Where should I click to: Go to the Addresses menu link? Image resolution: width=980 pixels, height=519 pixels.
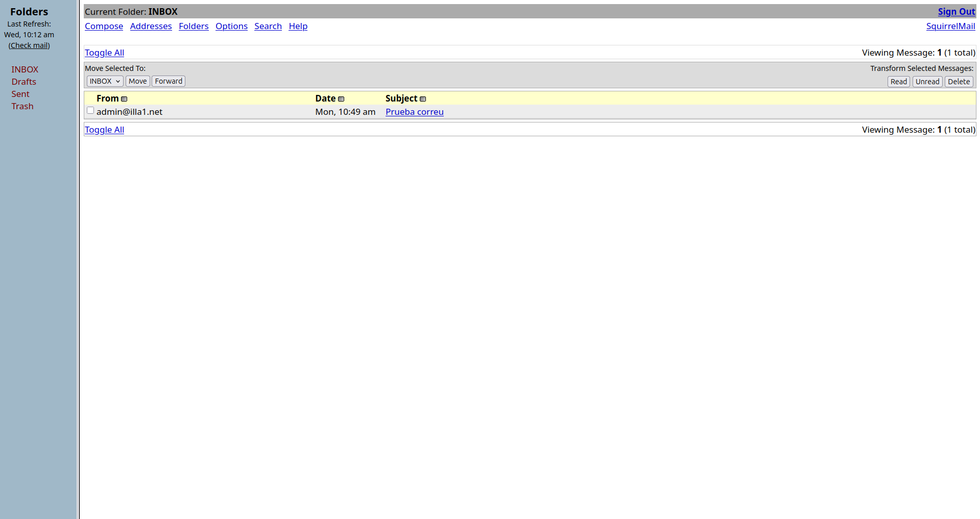click(x=151, y=26)
